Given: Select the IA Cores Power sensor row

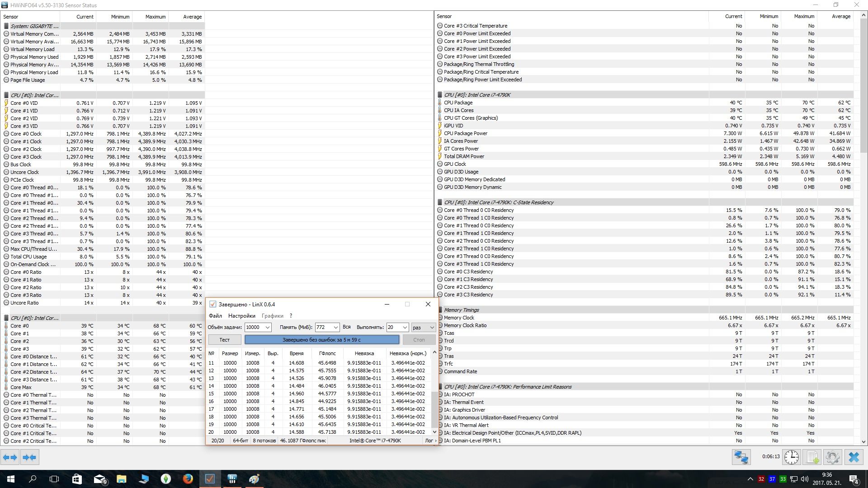Looking at the screenshot, I should point(645,141).
